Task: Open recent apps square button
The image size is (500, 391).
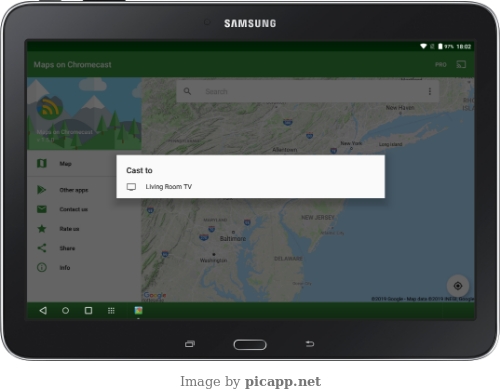Action: (x=88, y=311)
